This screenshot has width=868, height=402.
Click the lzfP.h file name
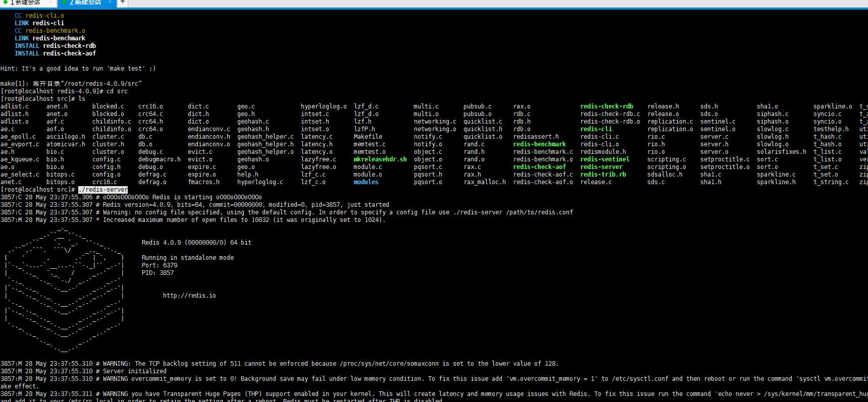(364, 129)
